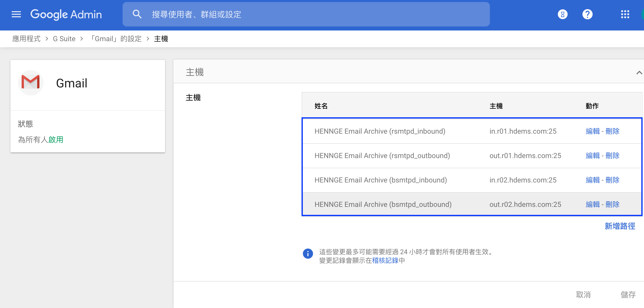Collapse the 主機 section chevron
This screenshot has height=308, width=644.
point(639,73)
